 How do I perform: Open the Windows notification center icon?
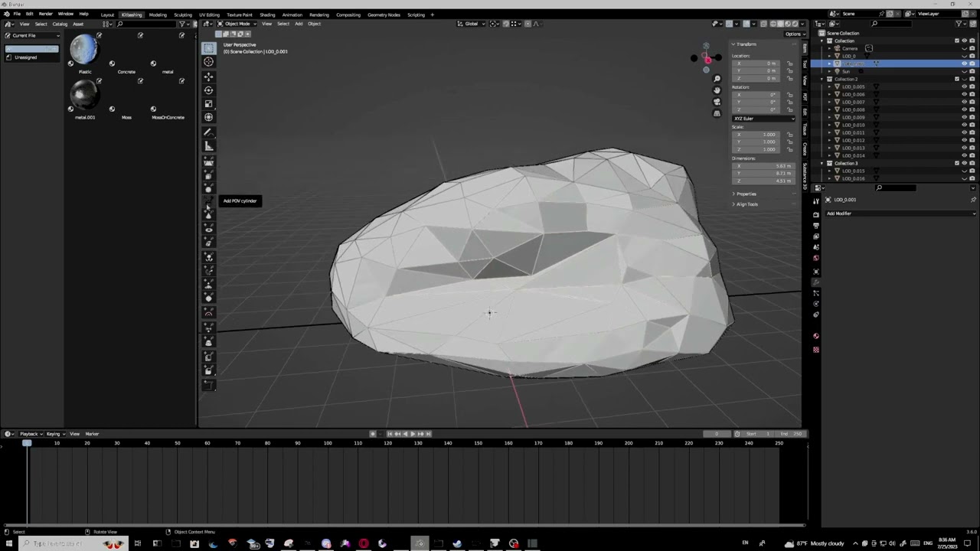pyautogui.click(x=967, y=543)
